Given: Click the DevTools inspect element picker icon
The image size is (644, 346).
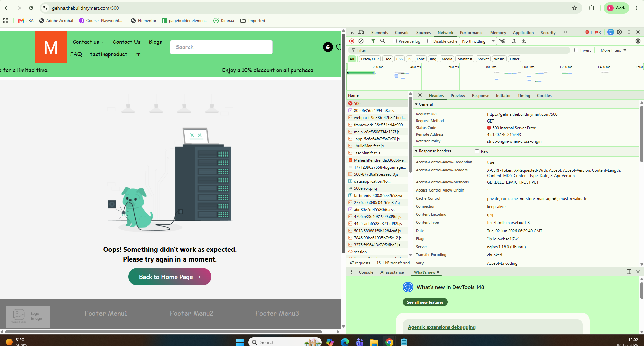Looking at the screenshot, I should (x=352, y=32).
